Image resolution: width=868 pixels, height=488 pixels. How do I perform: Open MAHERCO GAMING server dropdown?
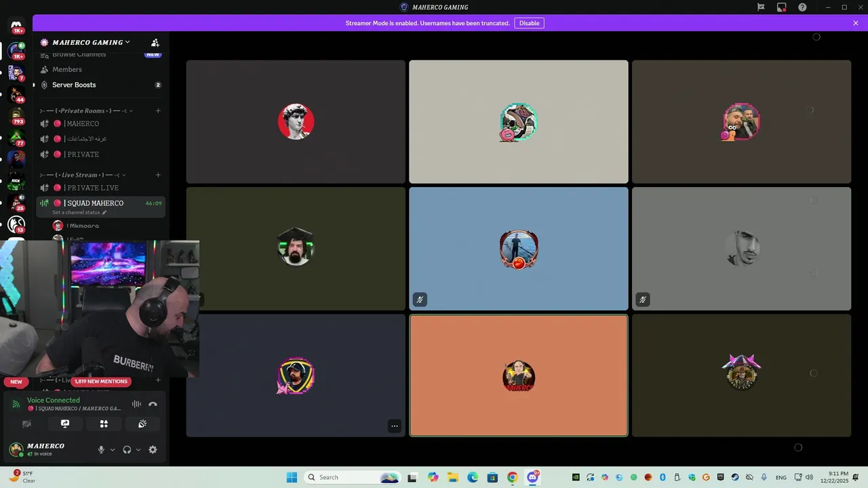[x=91, y=42]
